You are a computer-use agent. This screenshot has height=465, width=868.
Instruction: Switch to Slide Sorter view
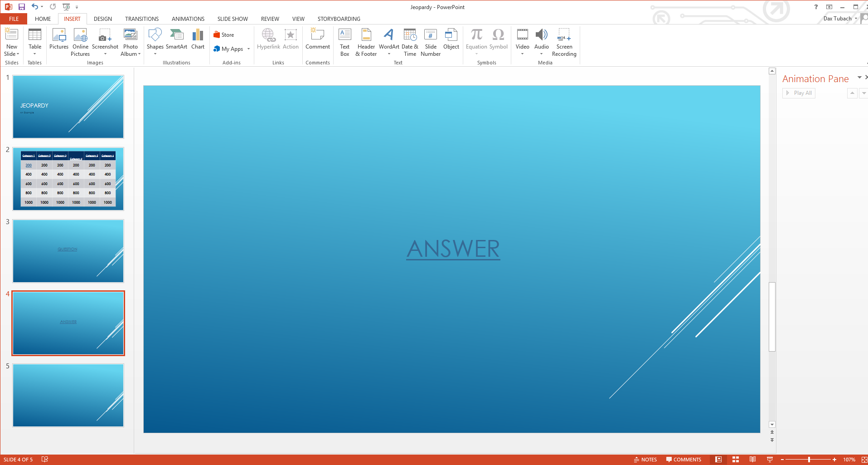coord(736,460)
